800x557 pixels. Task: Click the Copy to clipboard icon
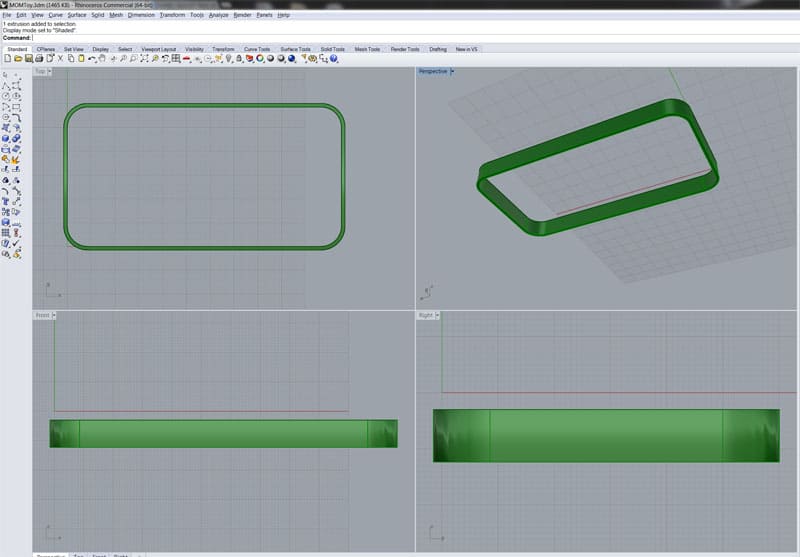coord(71,59)
